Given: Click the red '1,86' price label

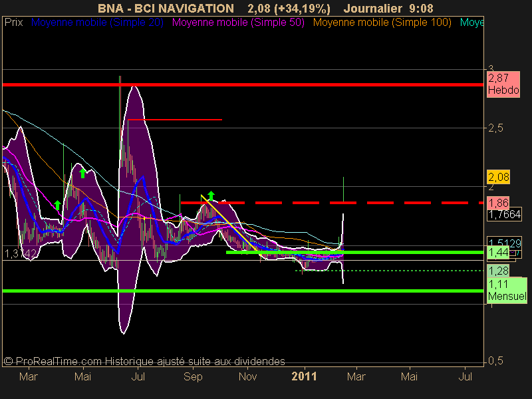Looking at the screenshot, I should click(x=498, y=203).
